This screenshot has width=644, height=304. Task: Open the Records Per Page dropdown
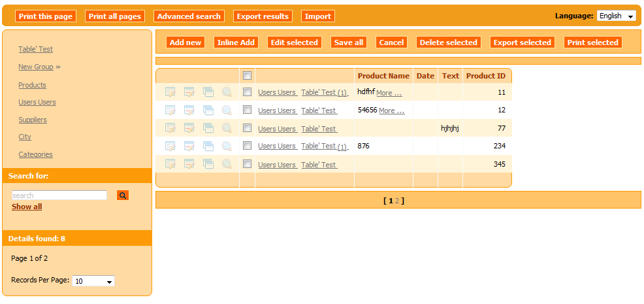(x=93, y=281)
